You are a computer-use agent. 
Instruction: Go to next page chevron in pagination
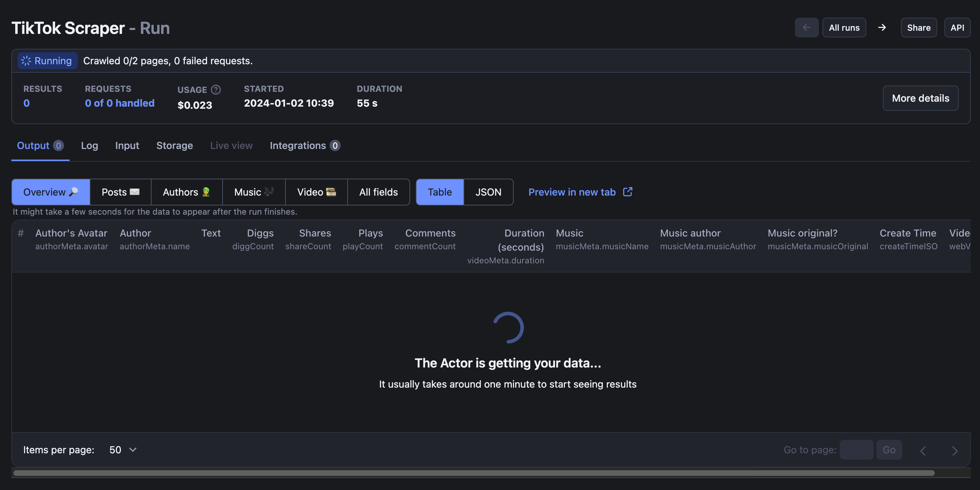[x=955, y=450]
